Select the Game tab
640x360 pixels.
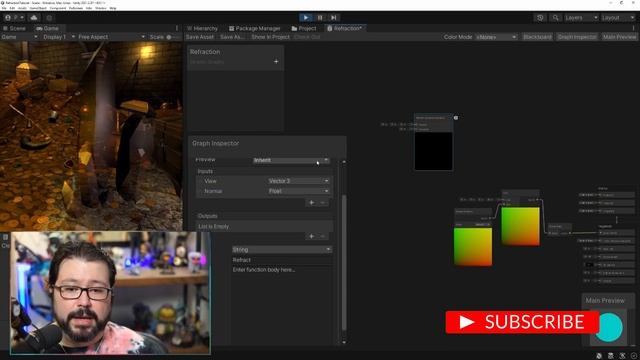coord(47,28)
